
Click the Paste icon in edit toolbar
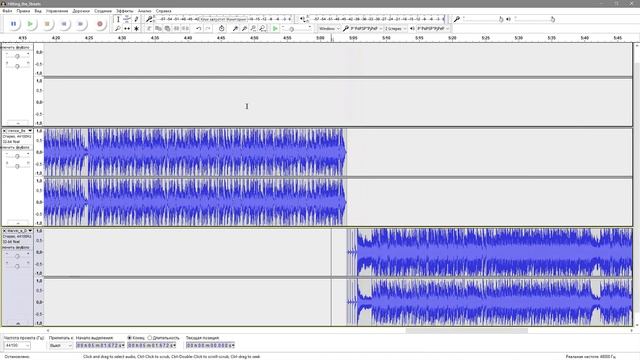(167, 29)
